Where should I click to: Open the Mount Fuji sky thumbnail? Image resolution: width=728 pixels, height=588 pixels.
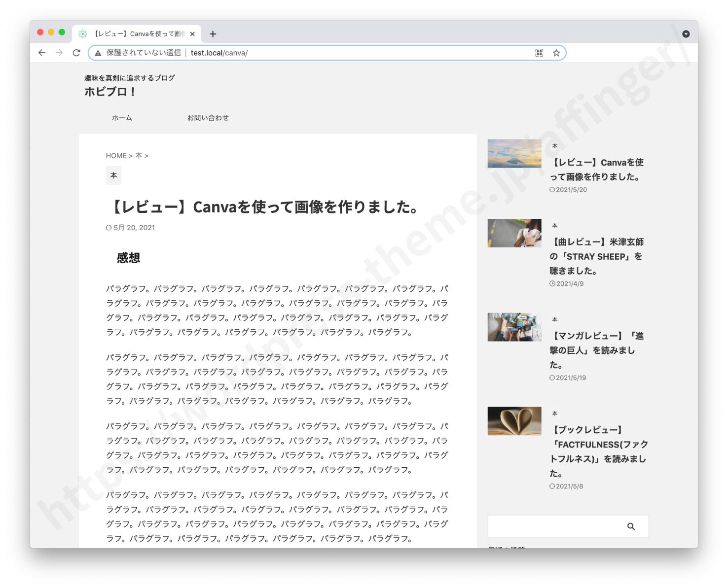pos(514,154)
